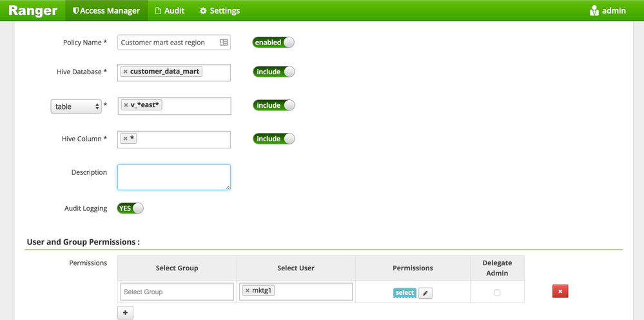Click the Select User field containing mktg1
Viewport: 644px width, 320px height.
[x=296, y=292]
